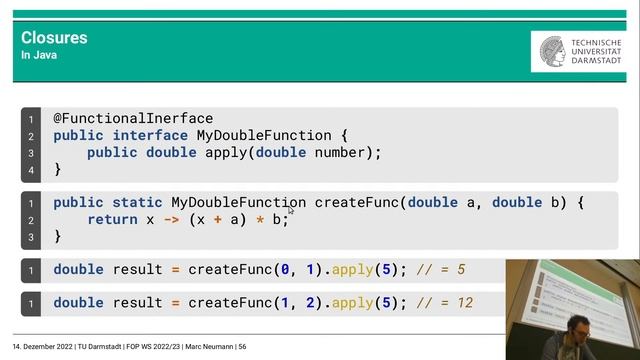Viewport: 640px width, 360px height.
Task: Click the "@FunctionalInerface" annotation line
Action: click(x=133, y=118)
